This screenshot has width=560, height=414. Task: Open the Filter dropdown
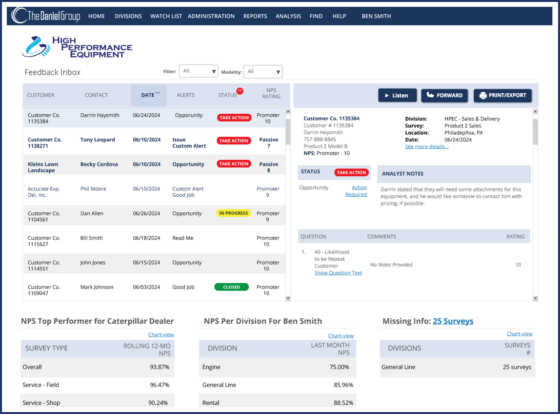199,71
